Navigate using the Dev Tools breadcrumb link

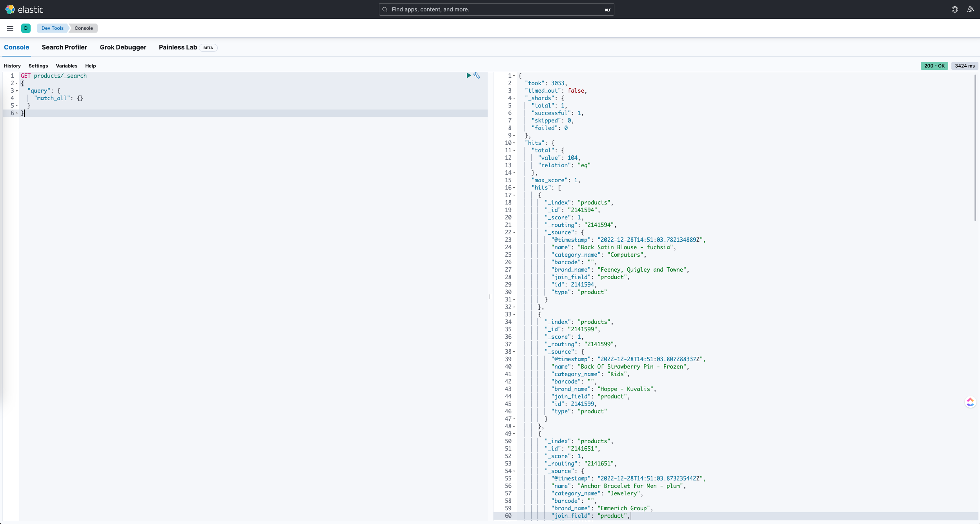(x=52, y=28)
